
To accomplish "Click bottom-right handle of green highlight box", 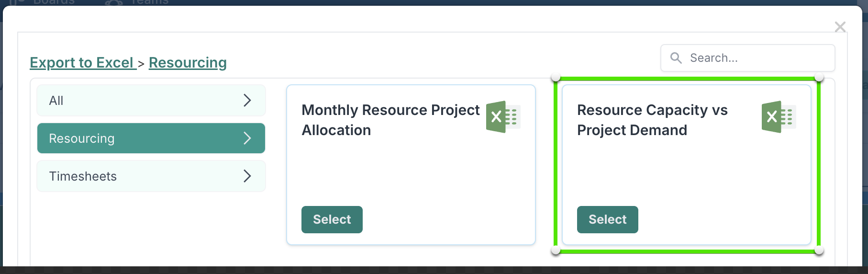I will tap(819, 251).
